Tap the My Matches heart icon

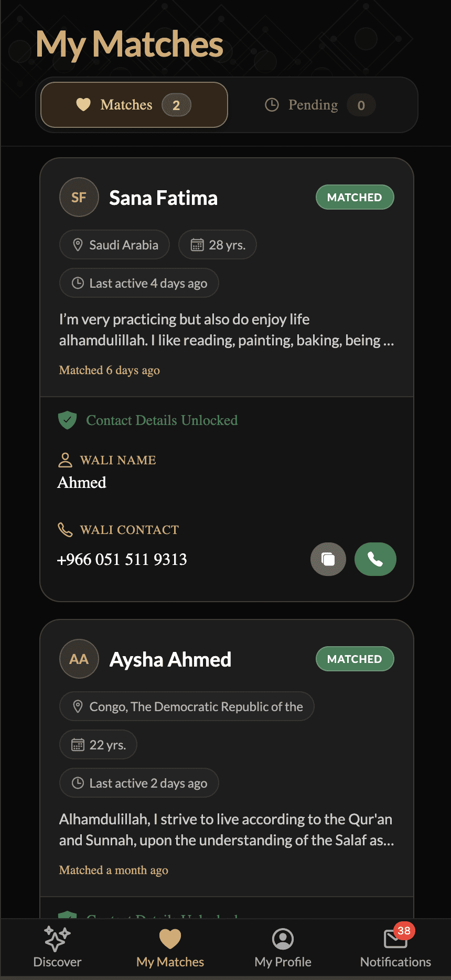pyautogui.click(x=170, y=939)
